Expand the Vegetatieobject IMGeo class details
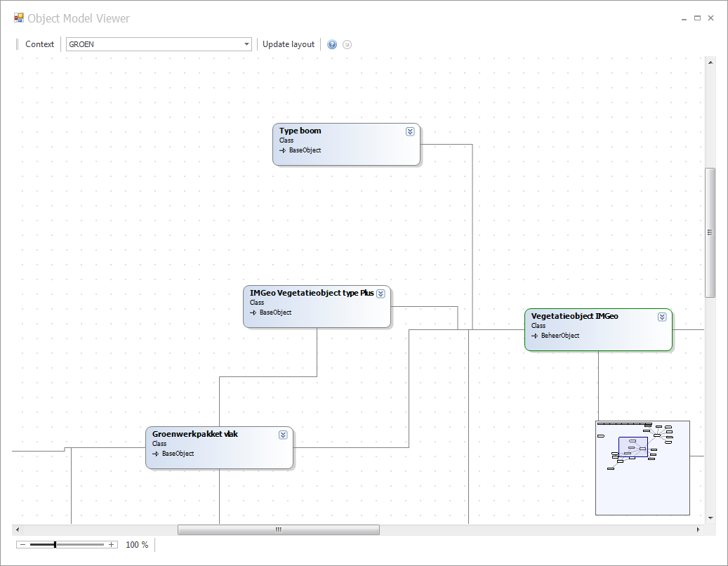The image size is (728, 566). [662, 317]
